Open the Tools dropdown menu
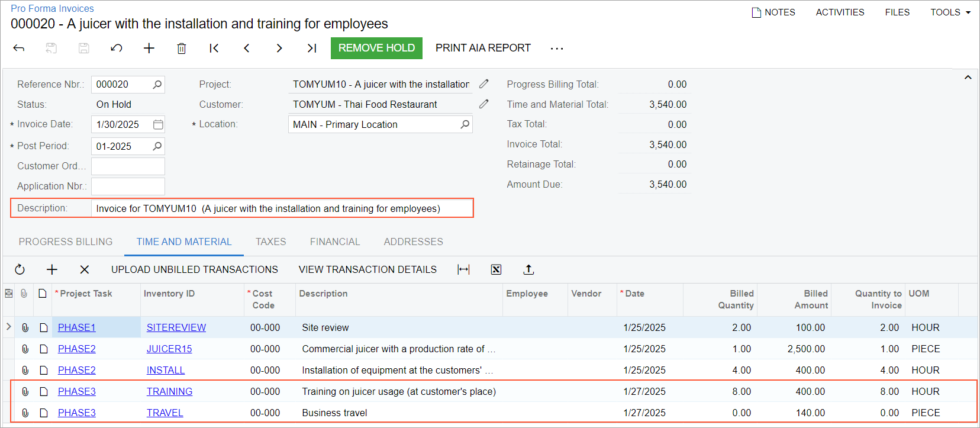This screenshot has width=980, height=428. pyautogui.click(x=950, y=12)
